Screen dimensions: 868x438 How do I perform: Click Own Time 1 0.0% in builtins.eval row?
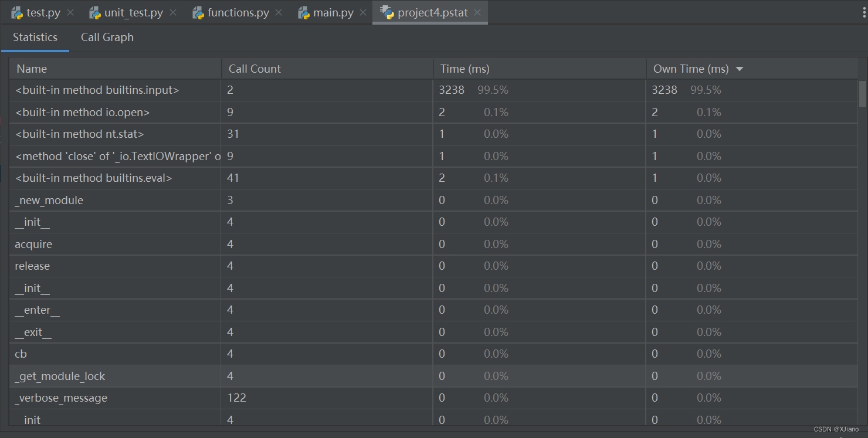[686, 178]
